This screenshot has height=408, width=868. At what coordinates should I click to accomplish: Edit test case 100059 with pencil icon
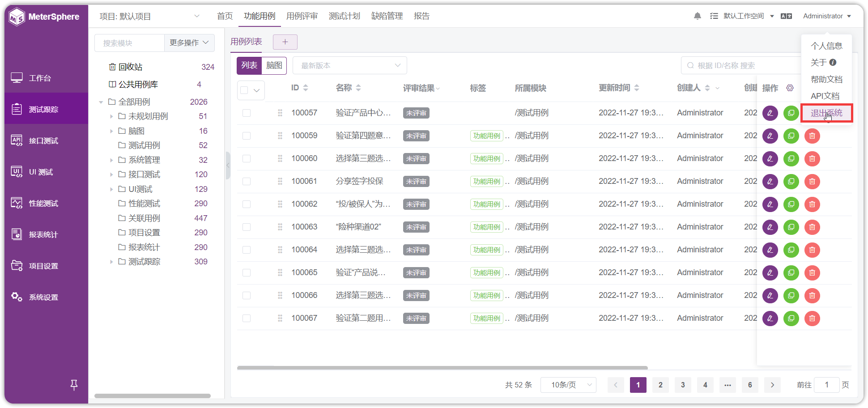click(770, 136)
